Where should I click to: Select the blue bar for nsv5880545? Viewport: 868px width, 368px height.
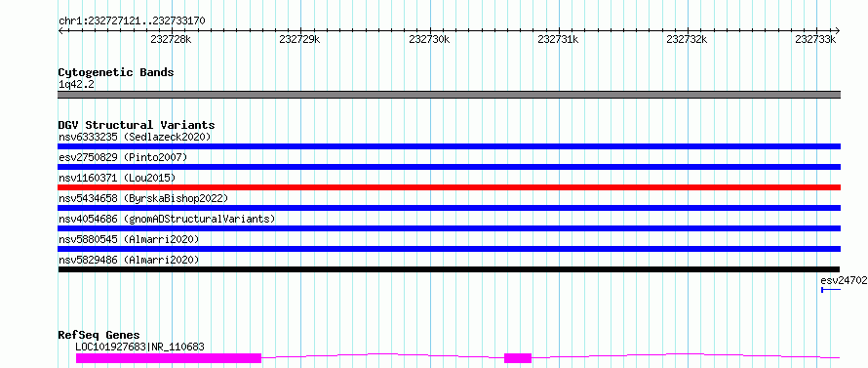(450, 249)
